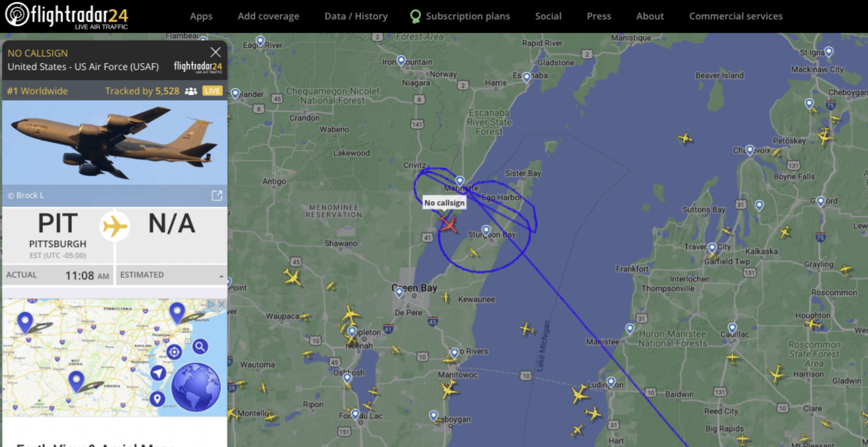Click the KC-135 aircraft photo thumbnail

(x=115, y=143)
